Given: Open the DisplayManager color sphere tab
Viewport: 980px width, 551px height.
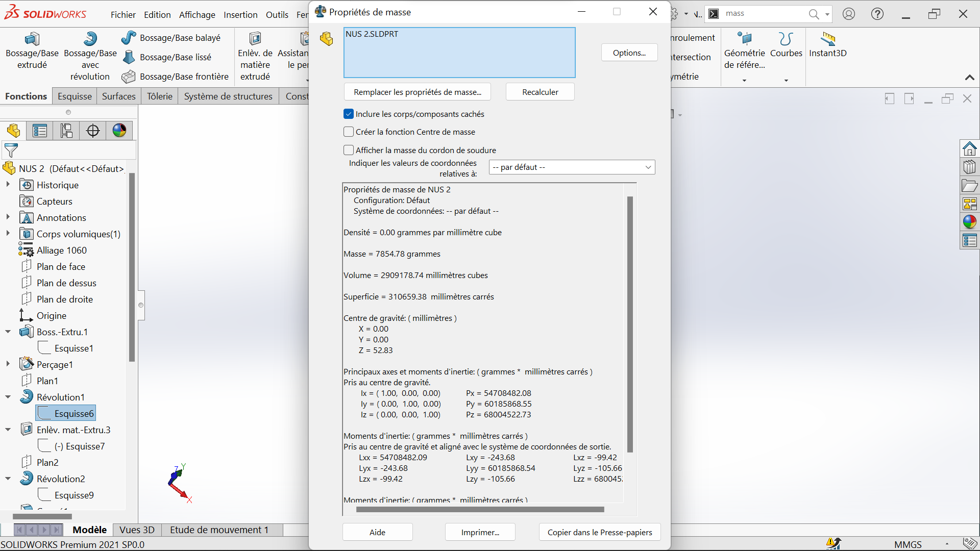Looking at the screenshot, I should tap(119, 131).
